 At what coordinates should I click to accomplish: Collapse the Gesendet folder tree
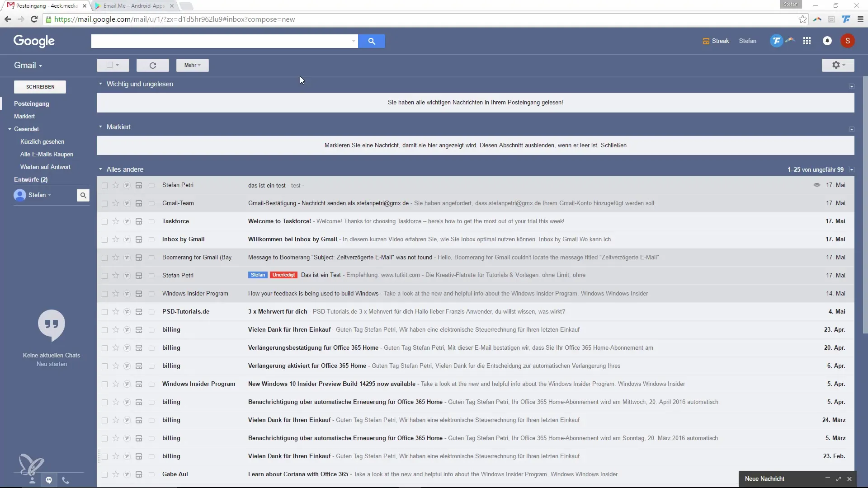pos(9,129)
